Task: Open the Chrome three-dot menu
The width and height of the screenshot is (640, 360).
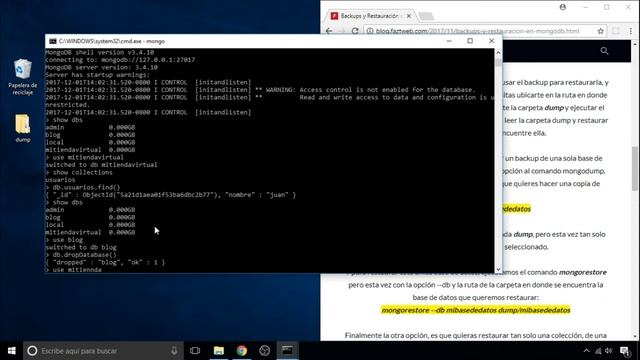Action: (x=631, y=31)
